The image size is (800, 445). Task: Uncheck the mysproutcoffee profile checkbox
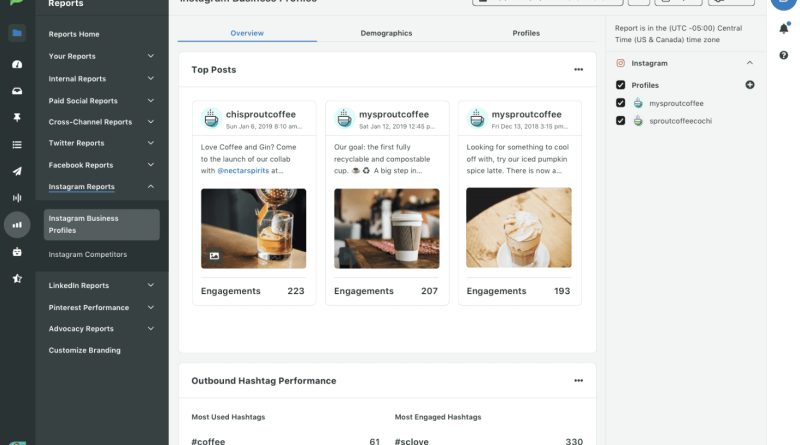[620, 103]
